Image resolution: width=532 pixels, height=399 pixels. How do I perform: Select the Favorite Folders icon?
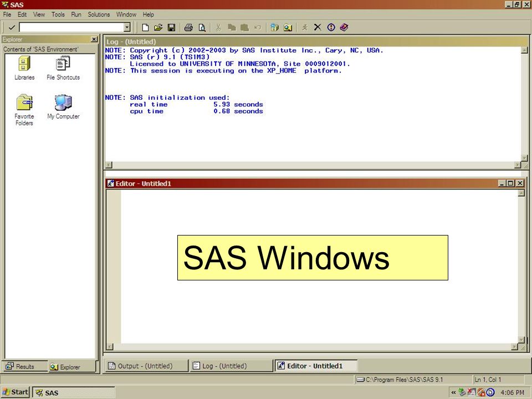tap(24, 110)
